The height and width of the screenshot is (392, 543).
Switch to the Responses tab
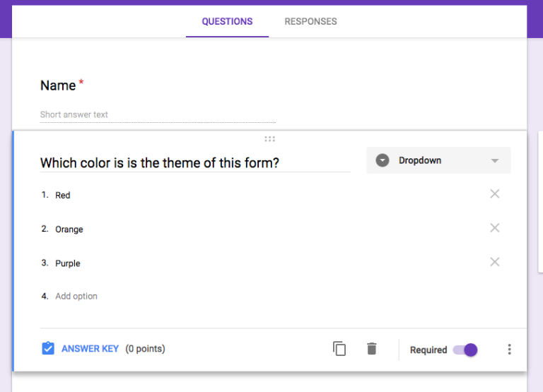click(x=310, y=21)
